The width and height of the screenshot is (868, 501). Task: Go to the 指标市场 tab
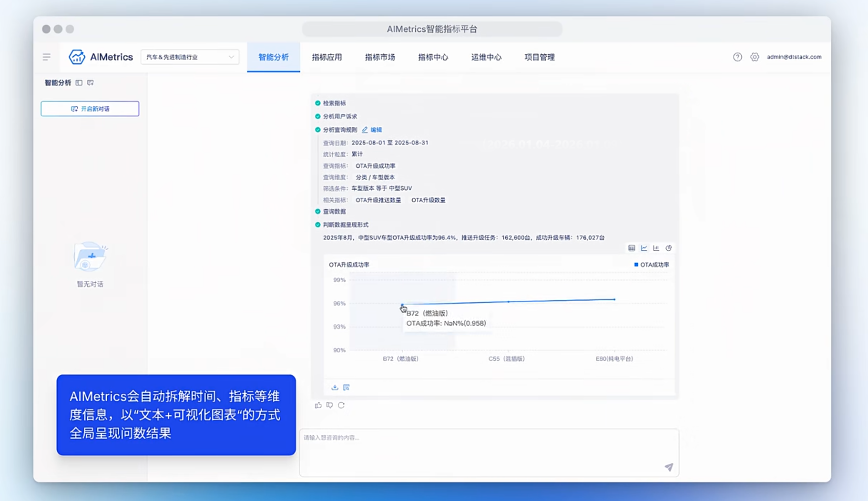380,57
